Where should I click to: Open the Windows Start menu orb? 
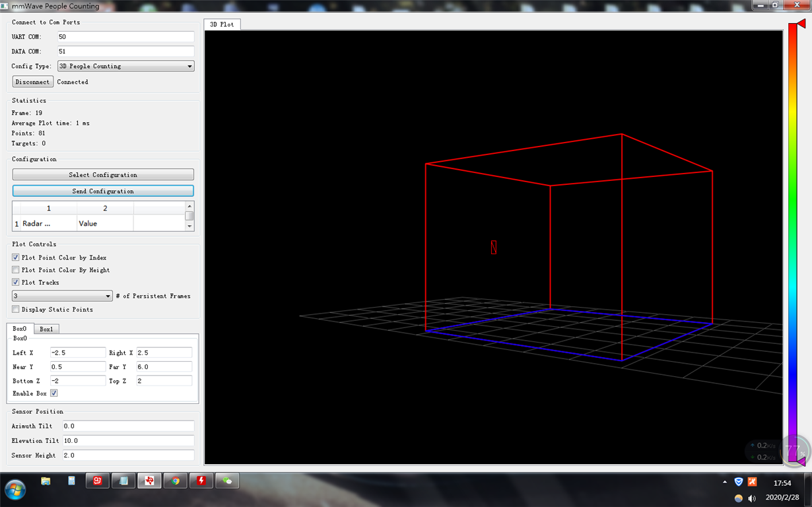coord(15,489)
